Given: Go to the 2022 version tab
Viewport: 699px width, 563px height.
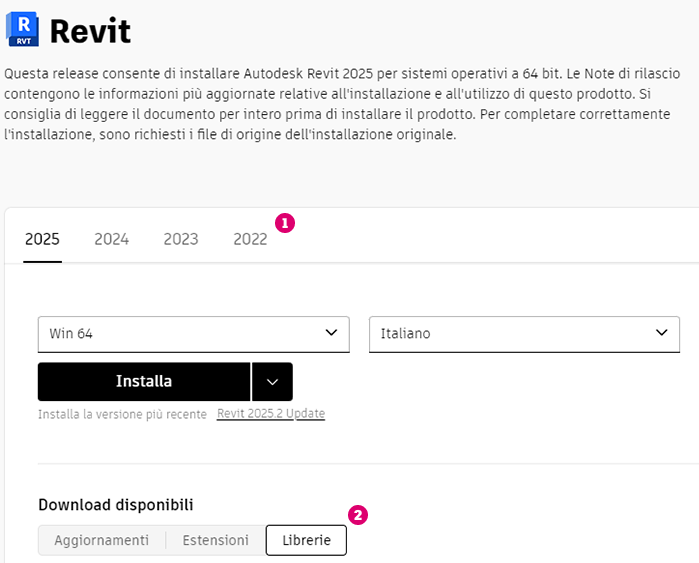Looking at the screenshot, I should 250,239.
